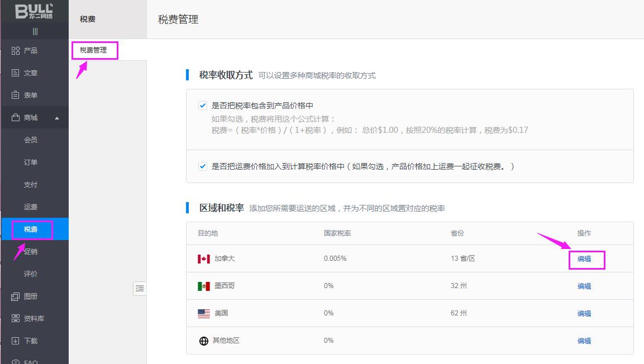Click the sidebar collapse handle below logo
This screenshot has width=644, height=364.
pos(35,31)
